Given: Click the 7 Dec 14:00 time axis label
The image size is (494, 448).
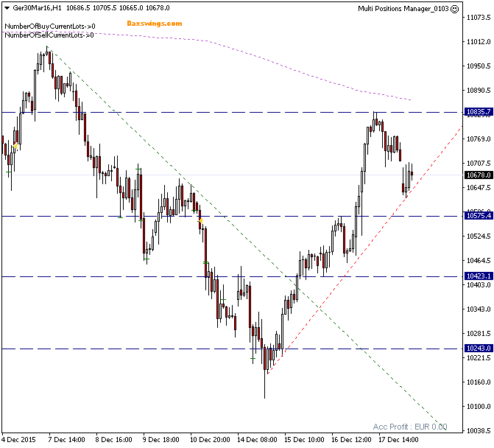Looking at the screenshot, I should pyautogui.click(x=66, y=439).
